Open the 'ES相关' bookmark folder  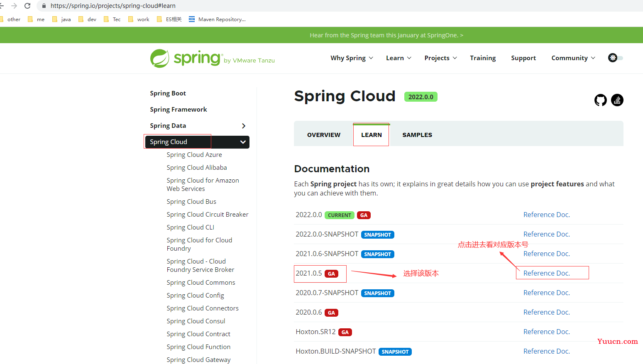[x=169, y=19]
